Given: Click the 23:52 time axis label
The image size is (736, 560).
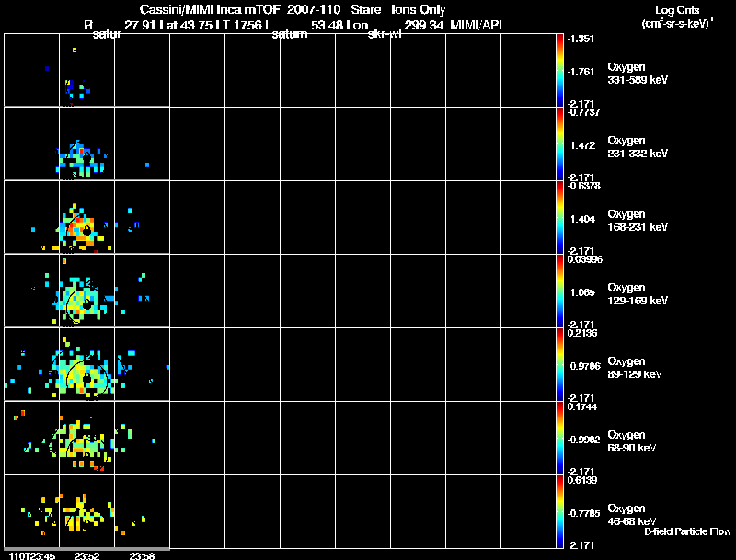Looking at the screenshot, I should click(x=86, y=556).
